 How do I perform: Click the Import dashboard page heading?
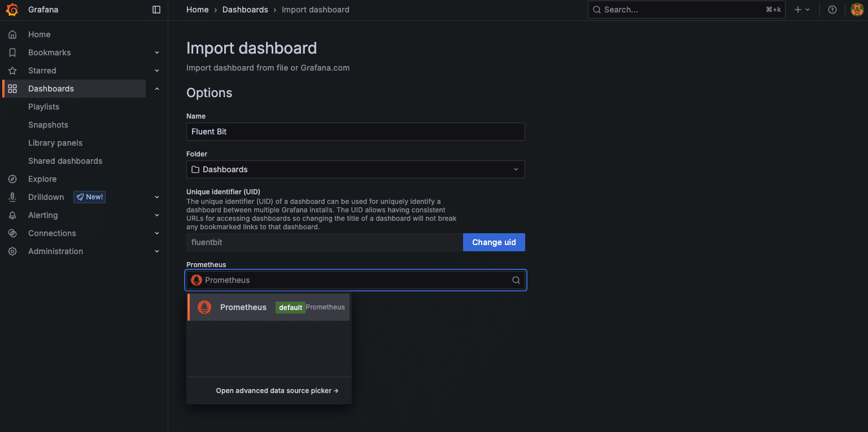coord(252,48)
